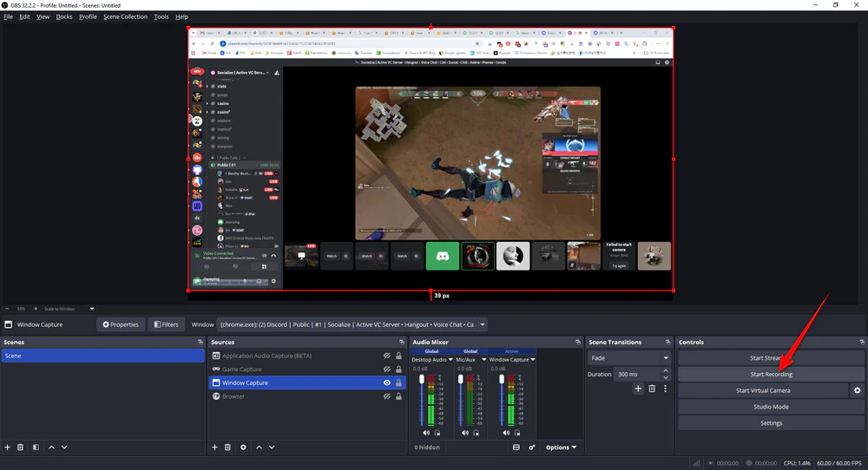This screenshot has width=868, height=470.
Task: Undock the Scenes panel
Action: 201,343
